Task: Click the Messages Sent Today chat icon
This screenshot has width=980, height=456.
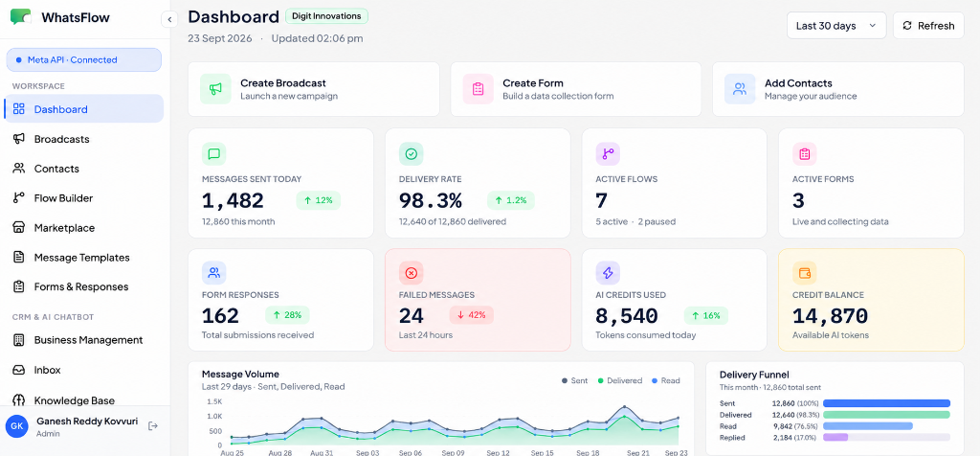Action: point(213,153)
